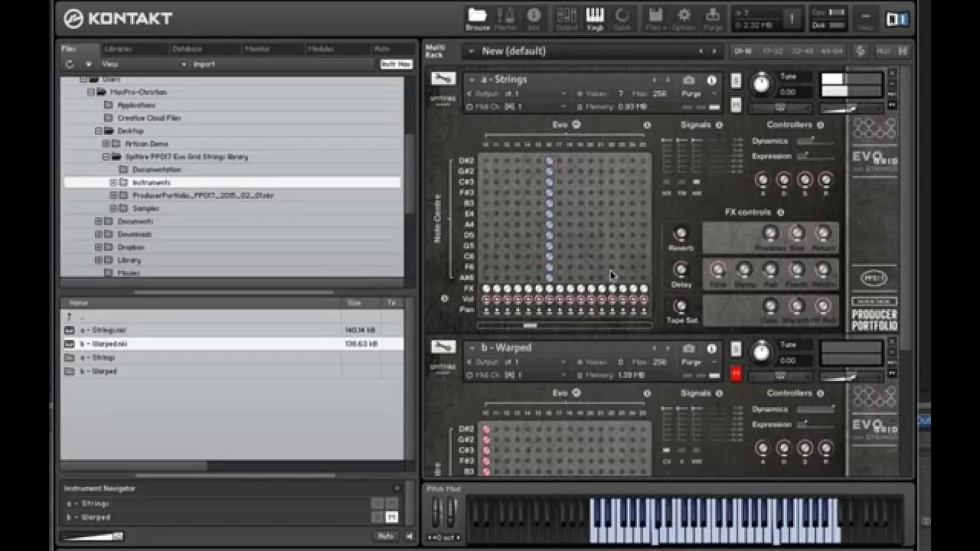Open the Options gear icon
Viewport: 980px width, 551px height.
[x=684, y=18]
